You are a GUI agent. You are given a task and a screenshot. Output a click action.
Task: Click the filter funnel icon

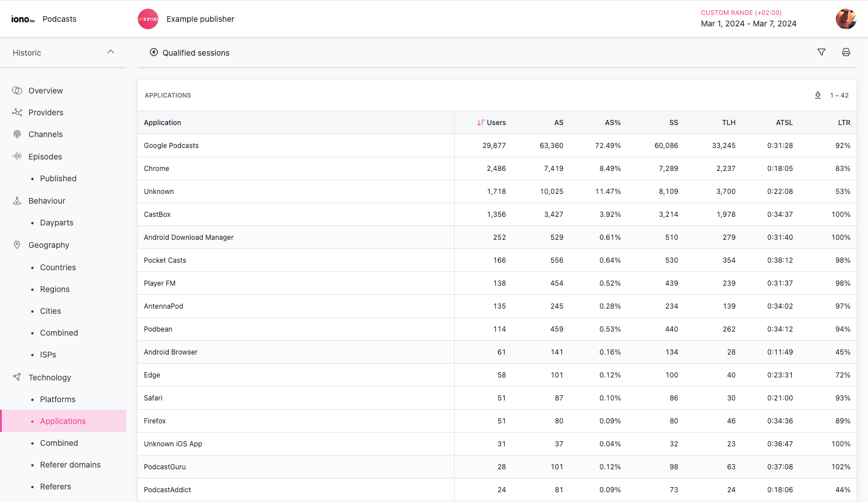821,52
